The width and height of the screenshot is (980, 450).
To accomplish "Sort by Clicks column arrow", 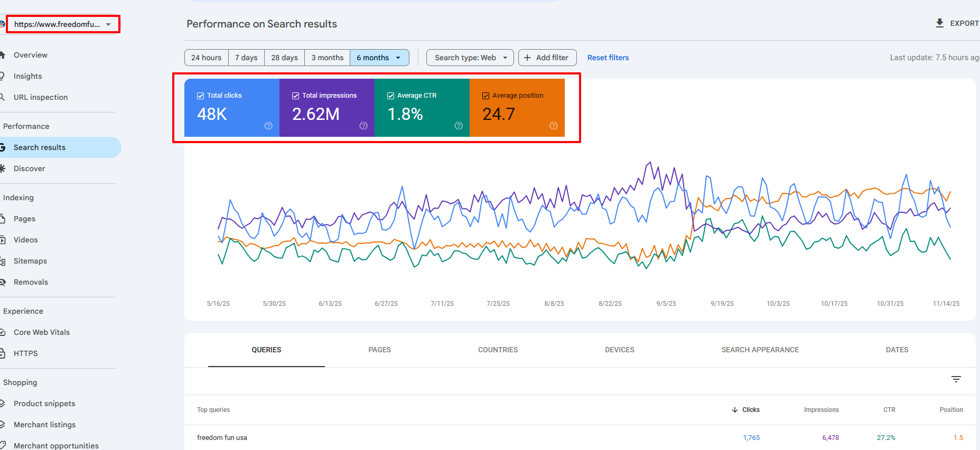I will pos(735,410).
